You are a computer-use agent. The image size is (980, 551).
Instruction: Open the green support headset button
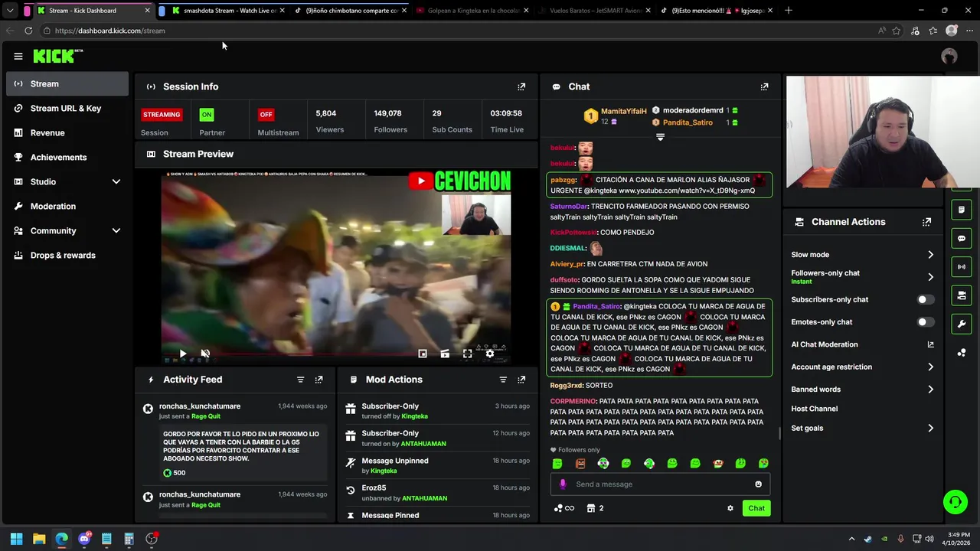coord(955,502)
